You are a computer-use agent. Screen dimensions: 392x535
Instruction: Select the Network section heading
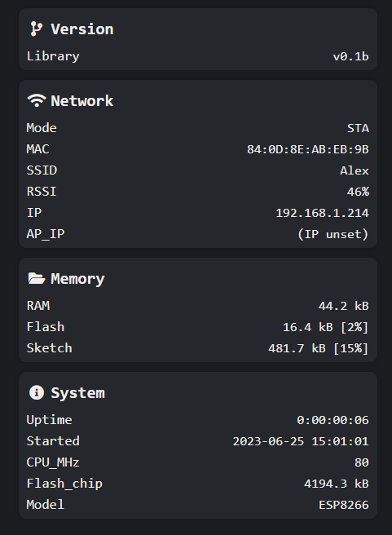tap(82, 100)
